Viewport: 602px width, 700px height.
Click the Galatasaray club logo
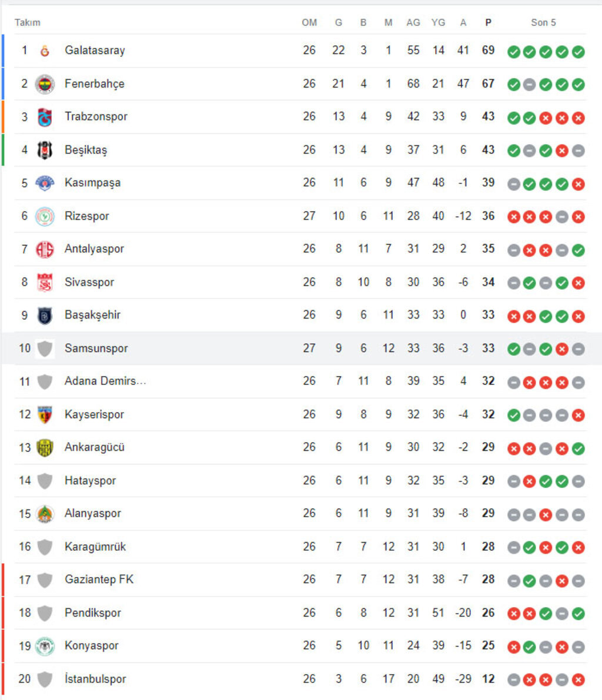pyautogui.click(x=45, y=51)
